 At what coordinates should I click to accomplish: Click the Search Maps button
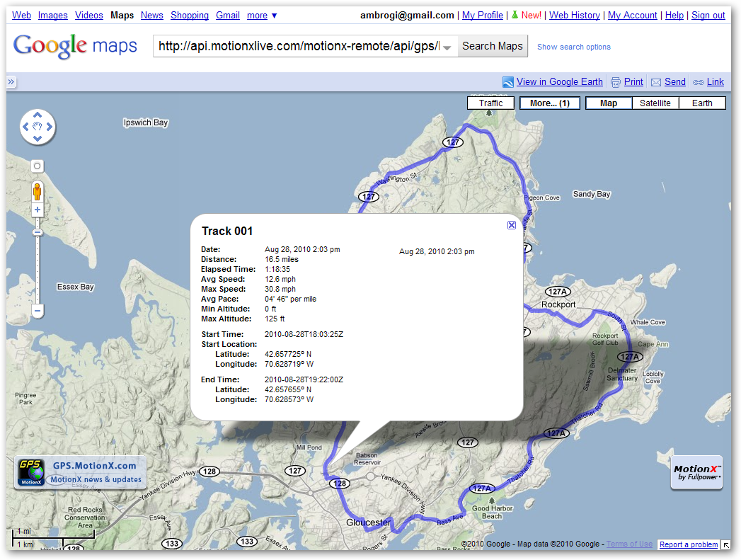click(493, 46)
